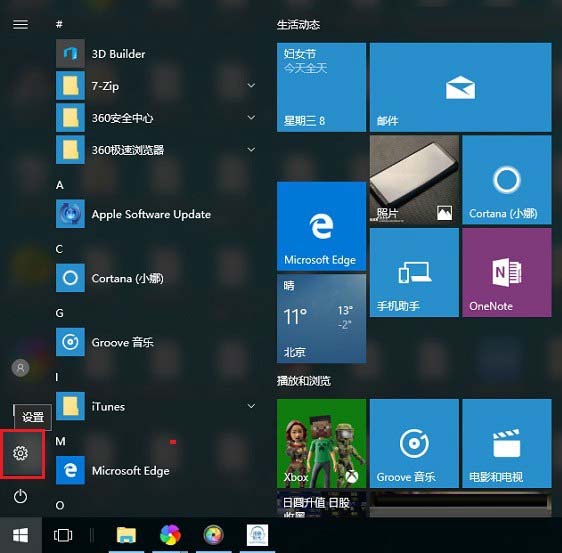Open the news tile 日圆升值 日股
Viewport: 562px width, 553px height.
click(x=322, y=504)
